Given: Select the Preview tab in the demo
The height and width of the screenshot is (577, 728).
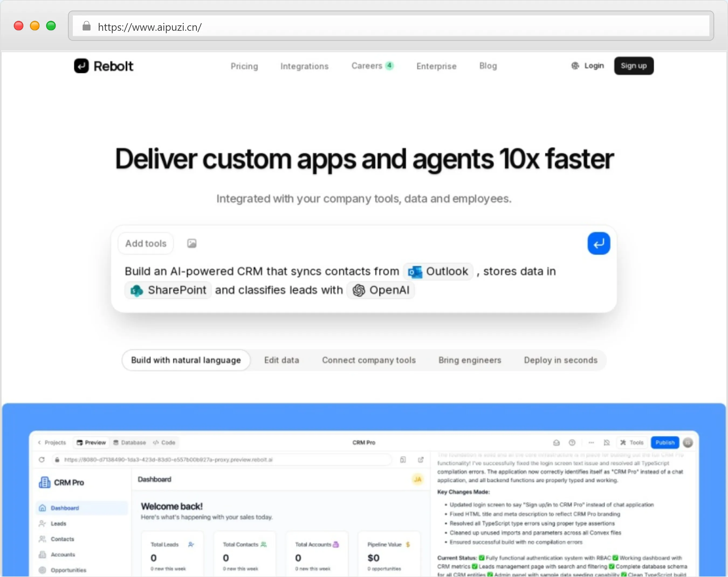Looking at the screenshot, I should point(91,443).
